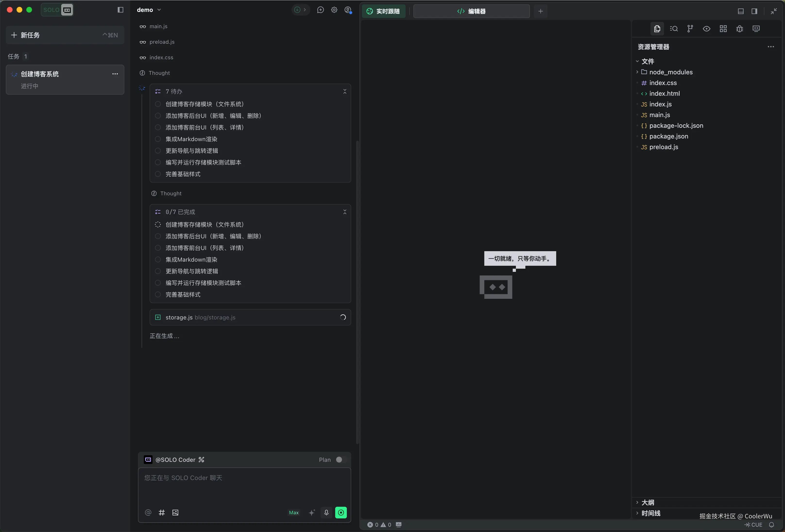Expand the 大纲 outline section

648,502
